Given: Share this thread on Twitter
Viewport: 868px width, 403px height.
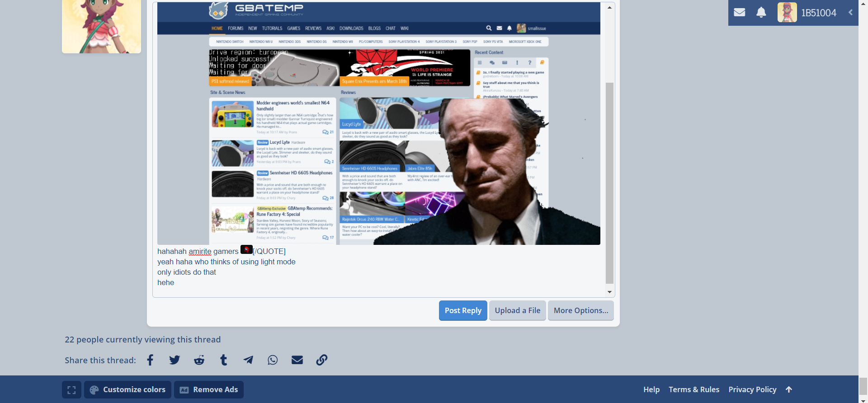Looking at the screenshot, I should coord(175,360).
